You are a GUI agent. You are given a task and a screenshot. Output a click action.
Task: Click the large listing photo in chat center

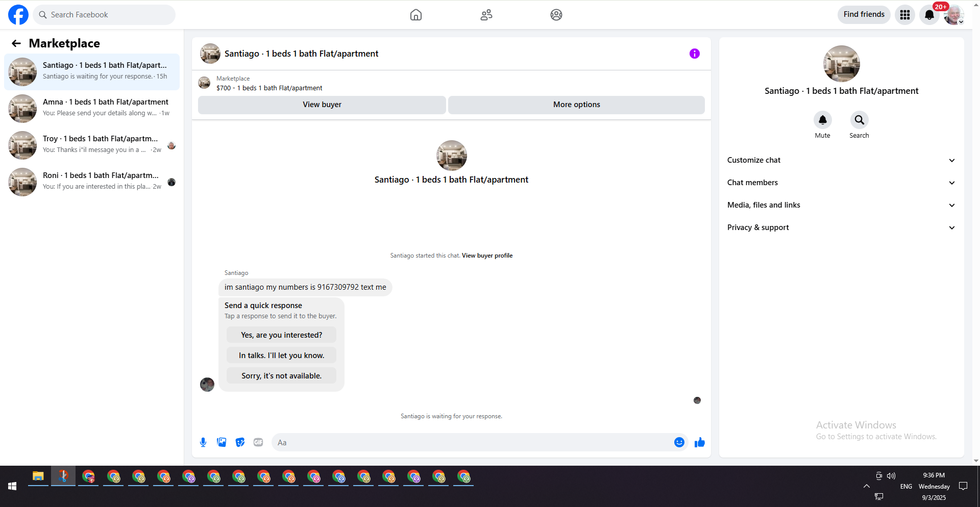(x=452, y=156)
